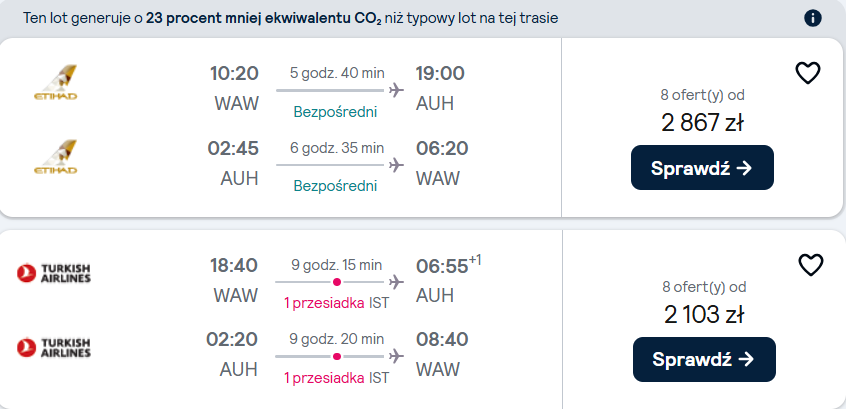Click the CO2 info icon
The width and height of the screenshot is (846, 409).
point(813,18)
